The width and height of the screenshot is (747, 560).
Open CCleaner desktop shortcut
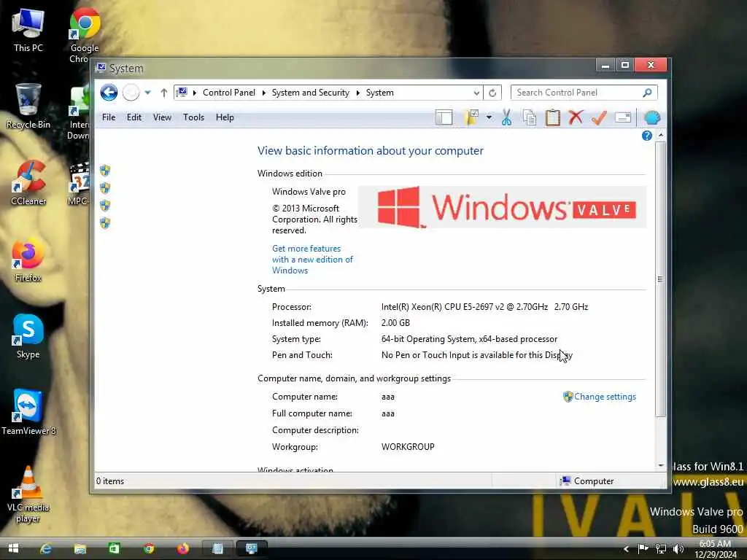(x=28, y=183)
